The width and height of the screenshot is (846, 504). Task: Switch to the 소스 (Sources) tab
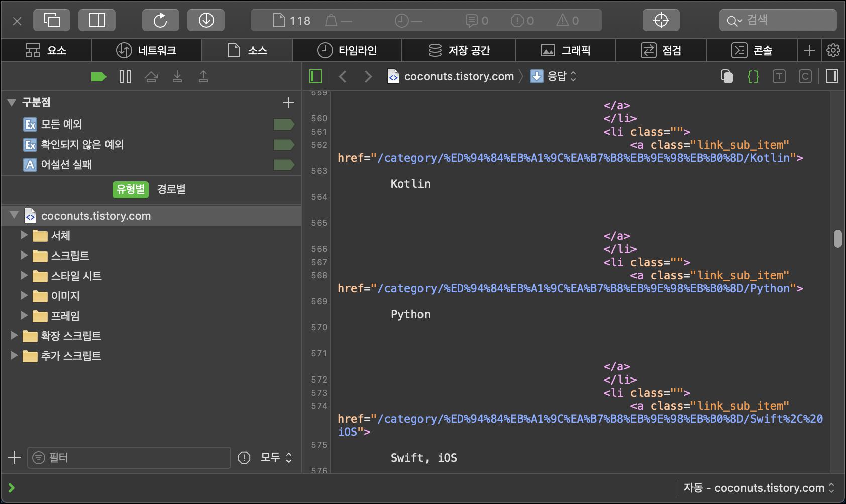[247, 50]
